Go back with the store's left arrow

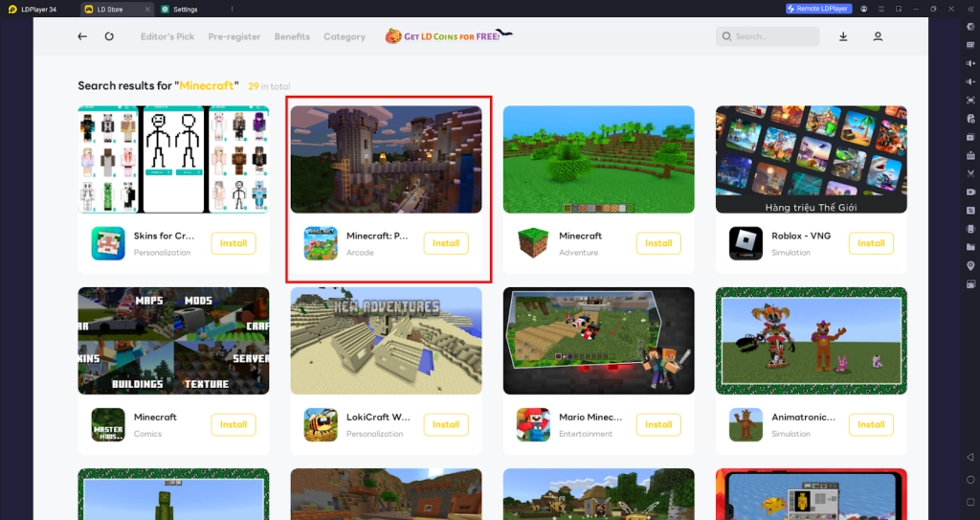[82, 36]
